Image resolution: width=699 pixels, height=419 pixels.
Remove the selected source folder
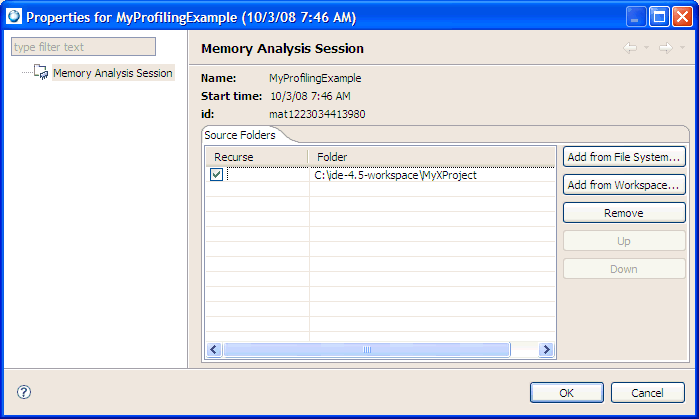tap(624, 213)
